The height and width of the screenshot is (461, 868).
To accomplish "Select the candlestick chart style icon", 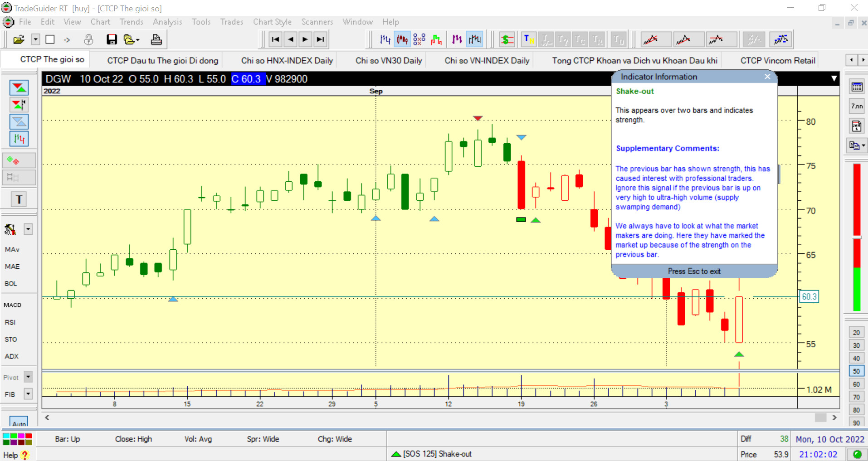I will tap(402, 40).
